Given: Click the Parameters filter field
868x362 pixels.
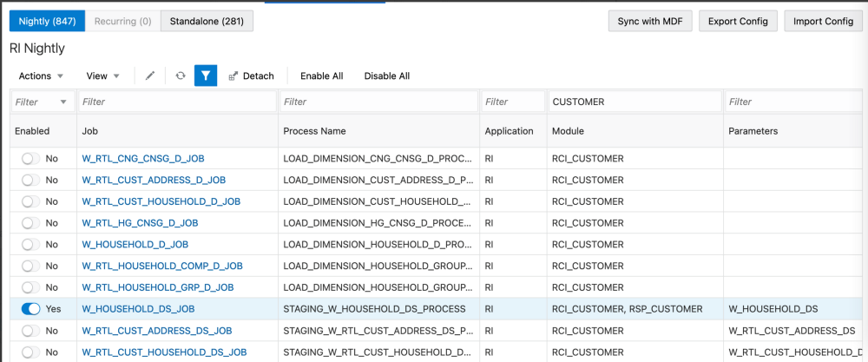Looking at the screenshot, I should [x=795, y=102].
